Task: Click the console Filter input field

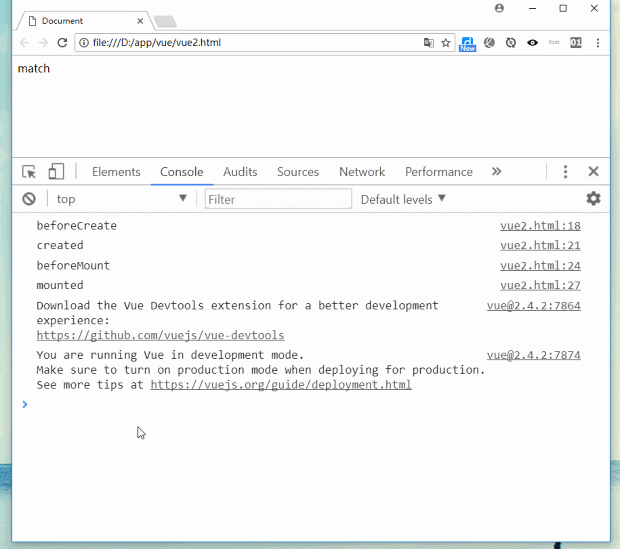Action: tap(278, 199)
